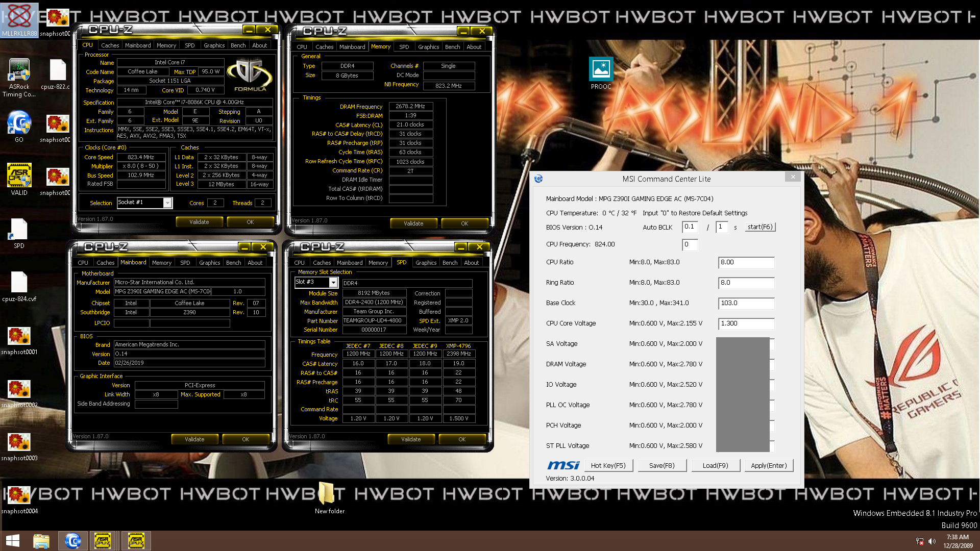Click OK in the CPU-Z SPD window
The width and height of the screenshot is (980, 551).
(462, 439)
